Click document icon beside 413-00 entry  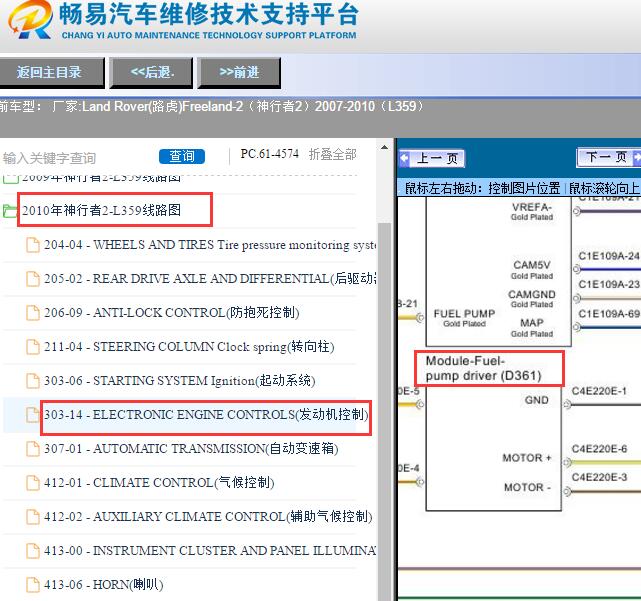[33, 550]
